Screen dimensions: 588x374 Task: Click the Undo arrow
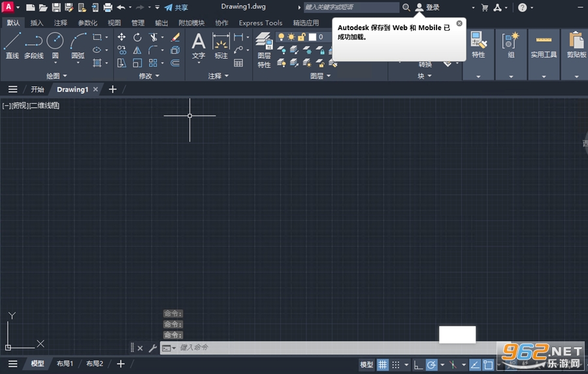[x=121, y=7]
